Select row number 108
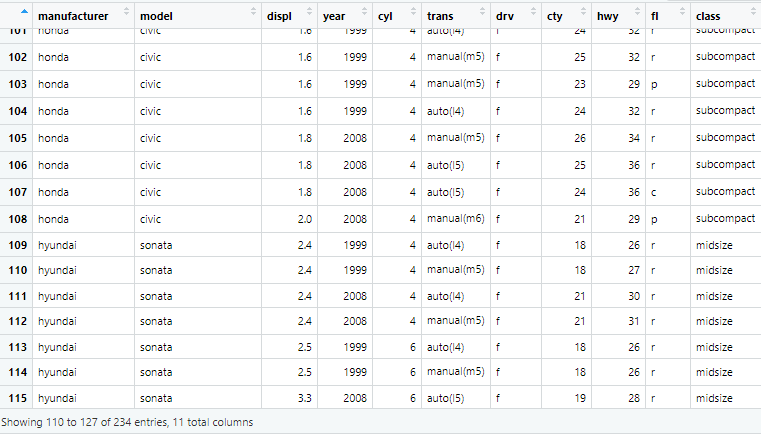761x434 pixels. click(17, 219)
